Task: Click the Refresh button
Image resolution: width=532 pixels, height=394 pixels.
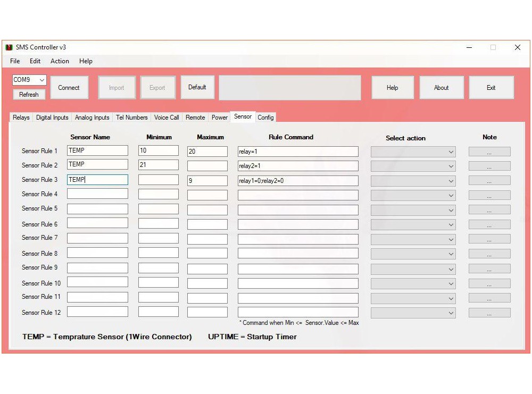Action: click(29, 95)
